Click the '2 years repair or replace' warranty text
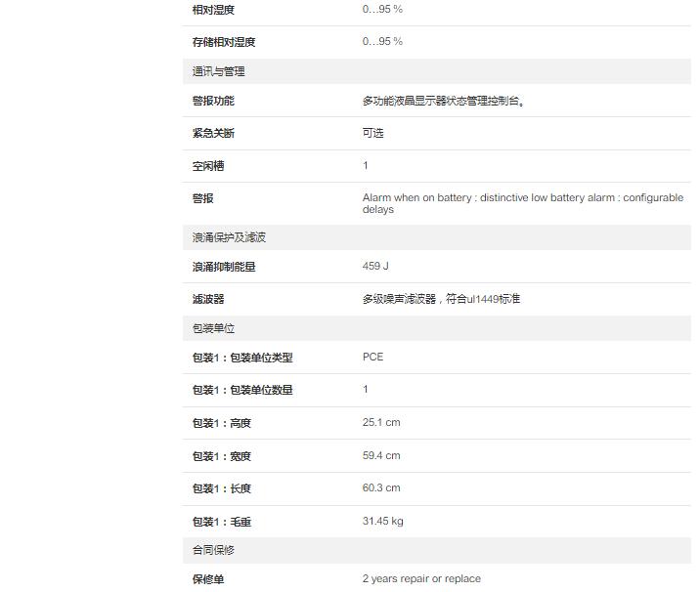This screenshot has height=592, width=700. [x=421, y=578]
